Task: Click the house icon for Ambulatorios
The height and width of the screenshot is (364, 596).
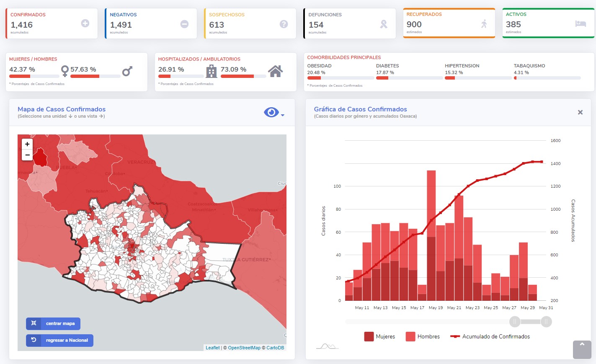Action: click(276, 71)
